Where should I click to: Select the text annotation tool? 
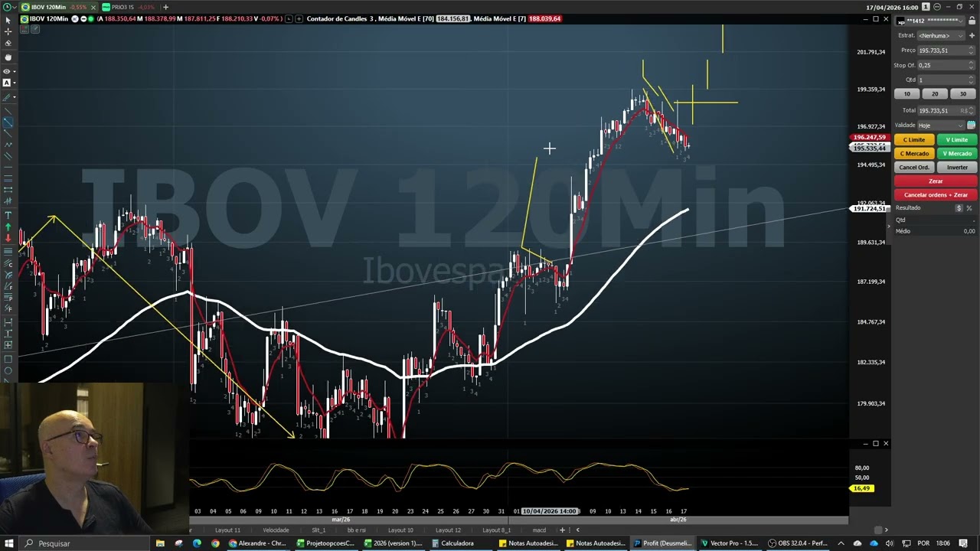coord(8,215)
